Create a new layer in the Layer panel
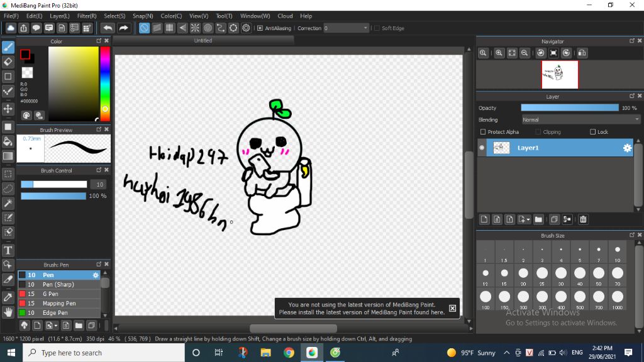The height and width of the screenshot is (362, 644). click(484, 219)
